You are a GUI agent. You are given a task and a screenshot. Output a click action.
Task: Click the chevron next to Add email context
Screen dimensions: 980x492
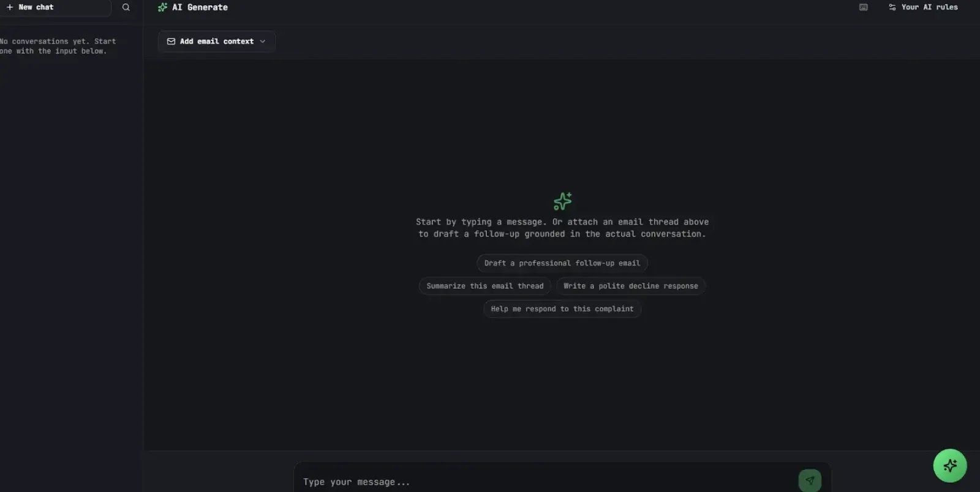[263, 42]
